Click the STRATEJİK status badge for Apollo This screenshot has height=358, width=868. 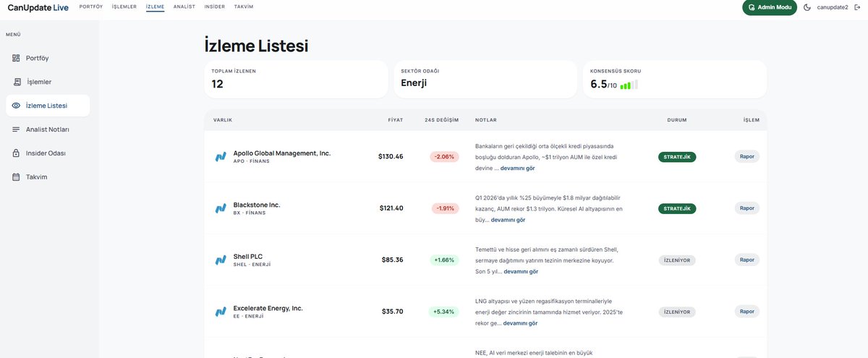[677, 157]
